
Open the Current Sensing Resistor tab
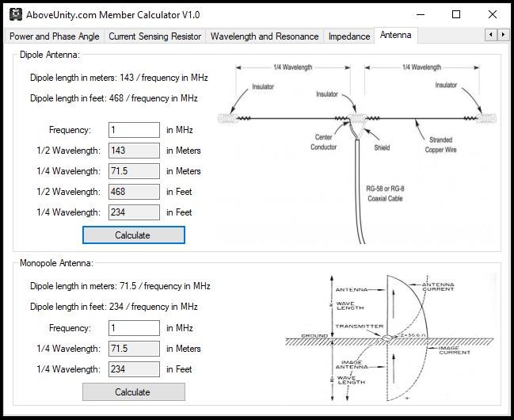pyautogui.click(x=154, y=36)
